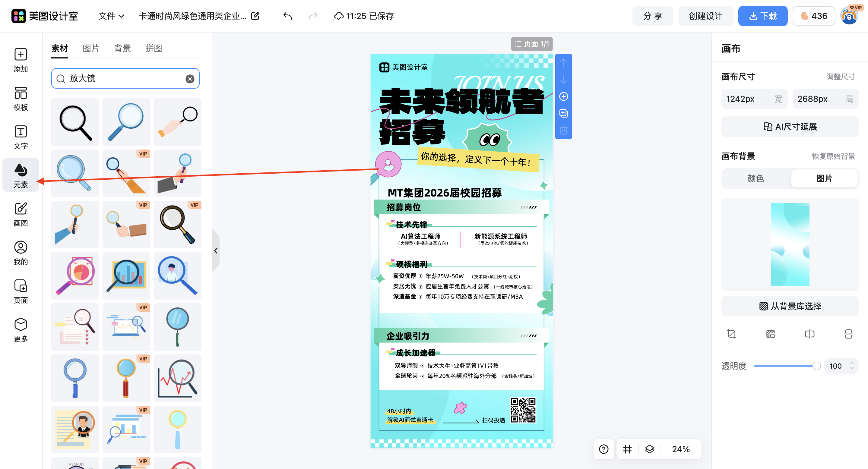Click the 透明度 opacity slider handle
This screenshot has width=868, height=469.
point(816,366)
